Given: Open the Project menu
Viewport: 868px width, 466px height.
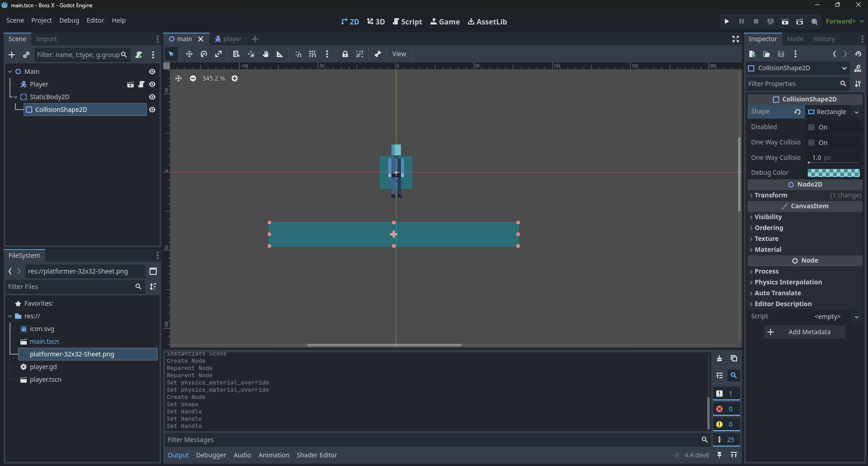Looking at the screenshot, I should click(42, 20).
